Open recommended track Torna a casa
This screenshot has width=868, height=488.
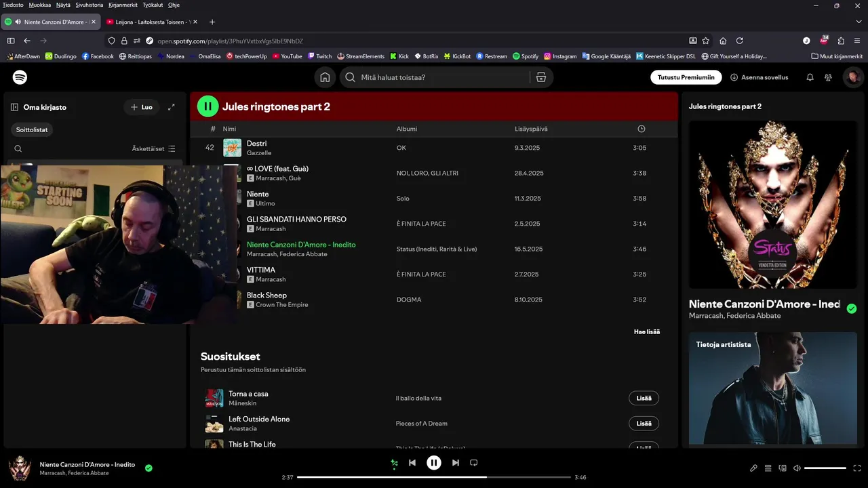point(248,394)
